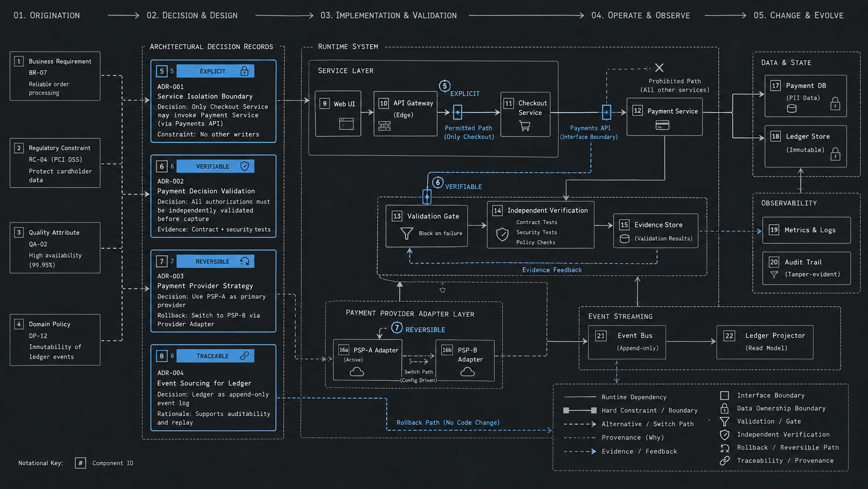Click the Validation / Gate funnel legend icon
This screenshot has width=868, height=489.
click(725, 421)
